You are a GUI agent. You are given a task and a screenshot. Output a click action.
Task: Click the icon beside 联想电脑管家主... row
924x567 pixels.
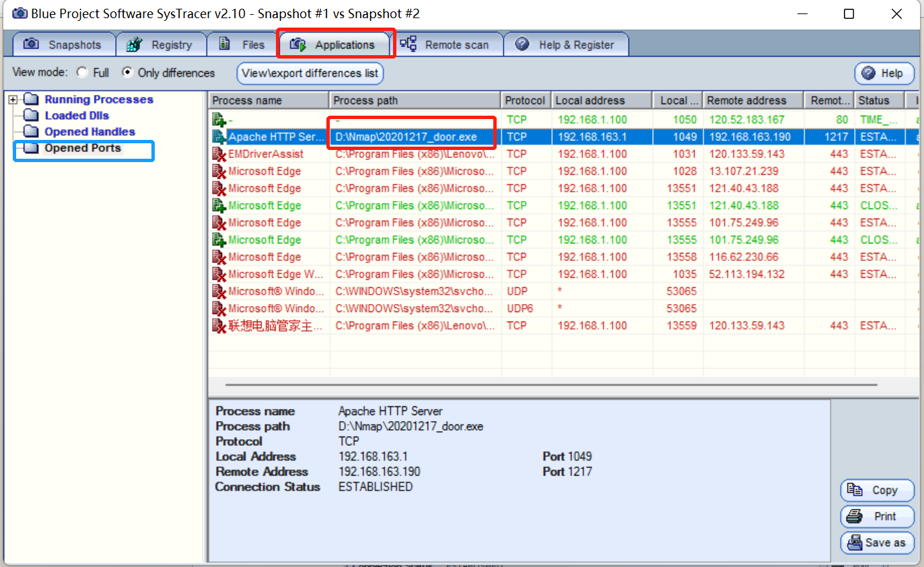[x=219, y=326]
